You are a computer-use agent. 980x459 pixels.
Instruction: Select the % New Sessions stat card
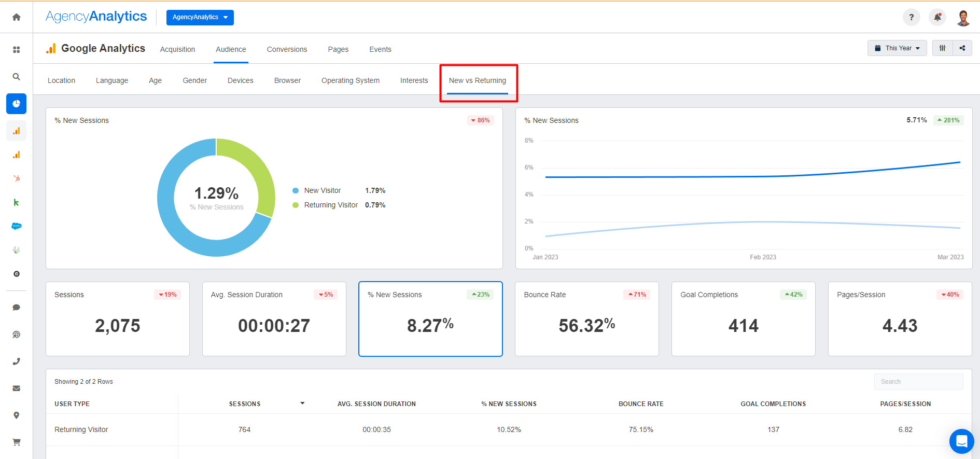[430, 319]
